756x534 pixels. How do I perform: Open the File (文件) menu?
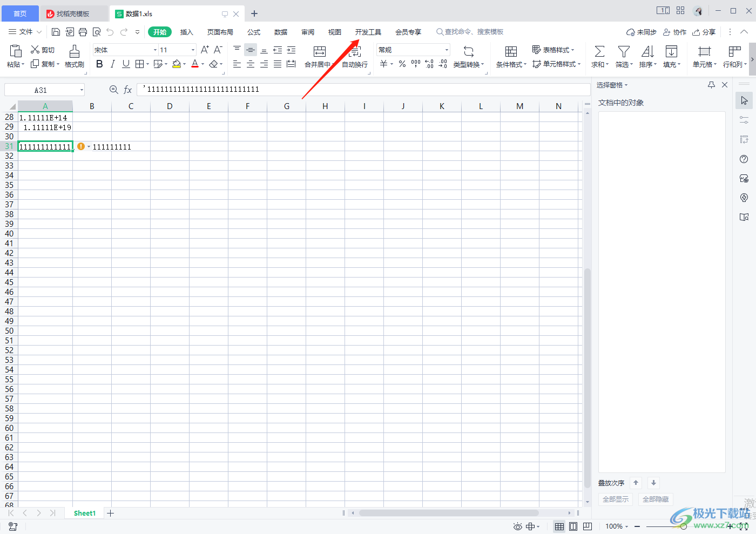pyautogui.click(x=25, y=32)
